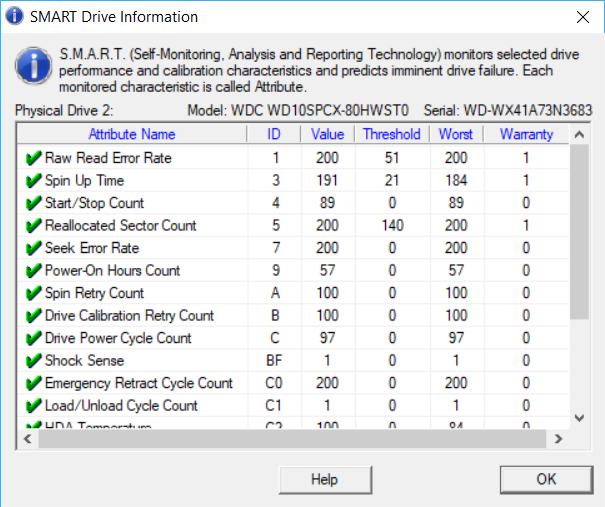Click the green check icon beside Load/Unload Cycle Count
The height and width of the screenshot is (507, 605).
coord(34,406)
